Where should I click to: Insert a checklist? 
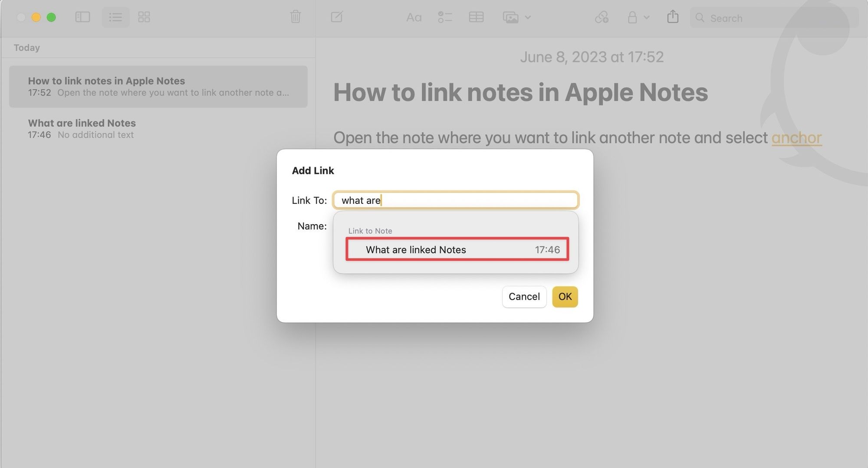(445, 17)
